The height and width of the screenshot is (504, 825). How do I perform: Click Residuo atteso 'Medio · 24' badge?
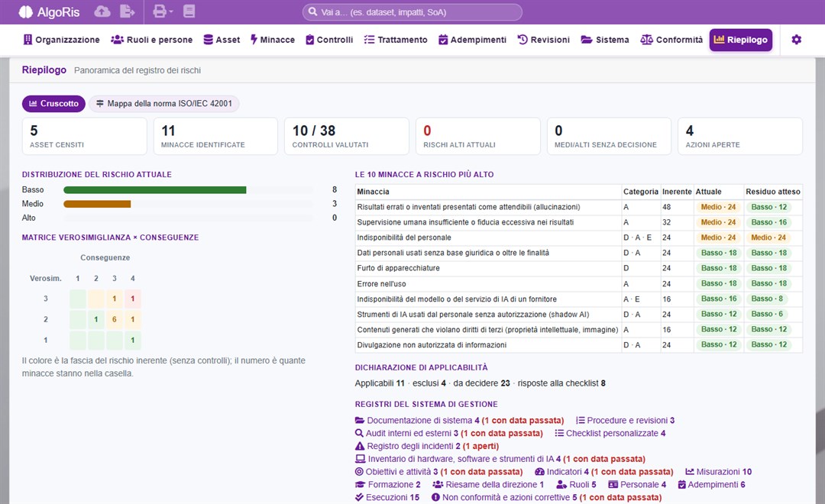pyautogui.click(x=768, y=237)
